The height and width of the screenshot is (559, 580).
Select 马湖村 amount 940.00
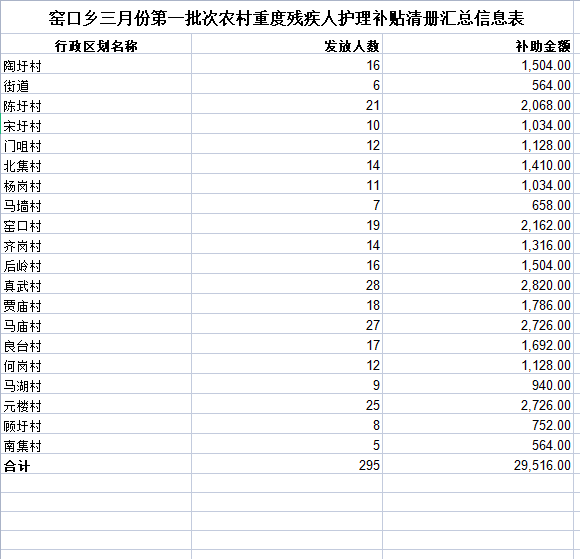(478, 384)
